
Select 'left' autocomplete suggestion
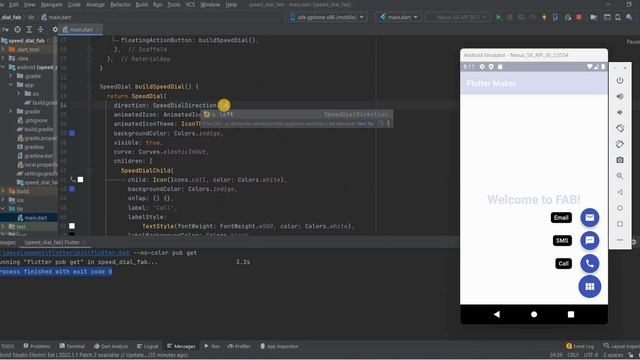(296, 114)
